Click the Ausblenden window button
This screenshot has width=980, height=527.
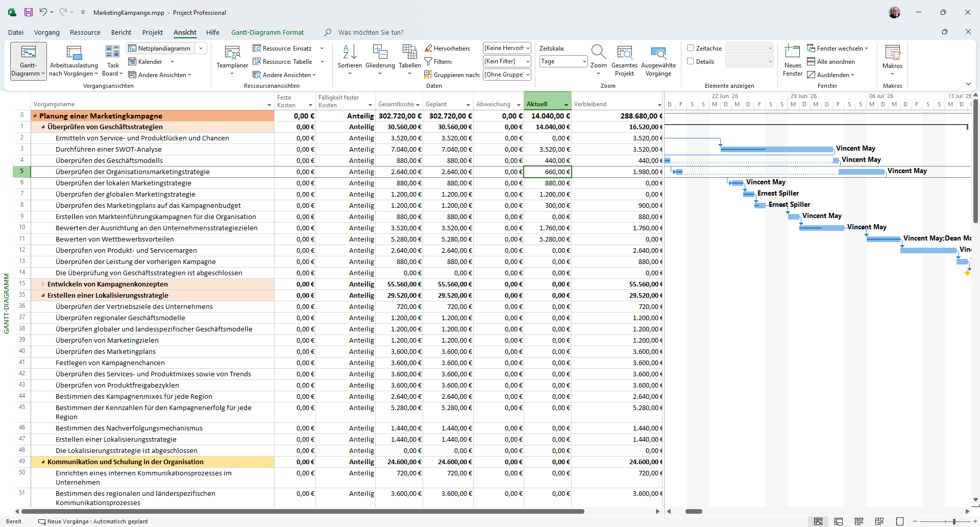[x=830, y=75]
